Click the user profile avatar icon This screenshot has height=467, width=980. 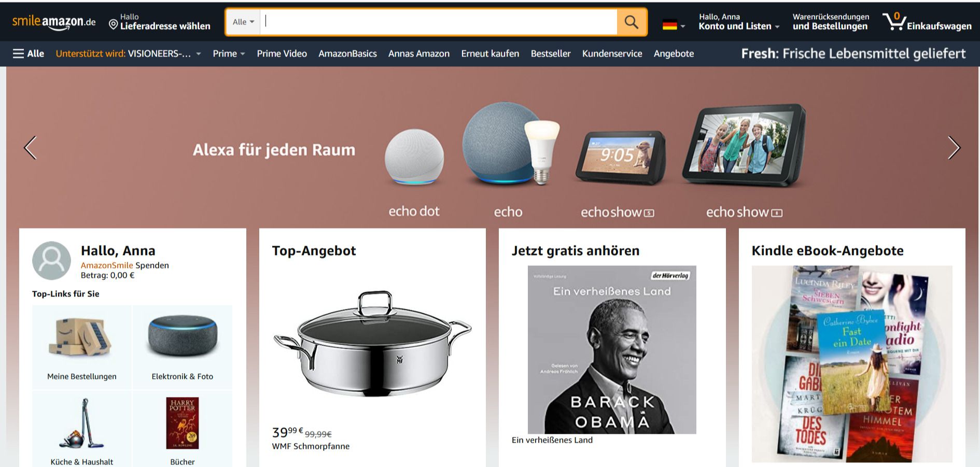tap(51, 260)
